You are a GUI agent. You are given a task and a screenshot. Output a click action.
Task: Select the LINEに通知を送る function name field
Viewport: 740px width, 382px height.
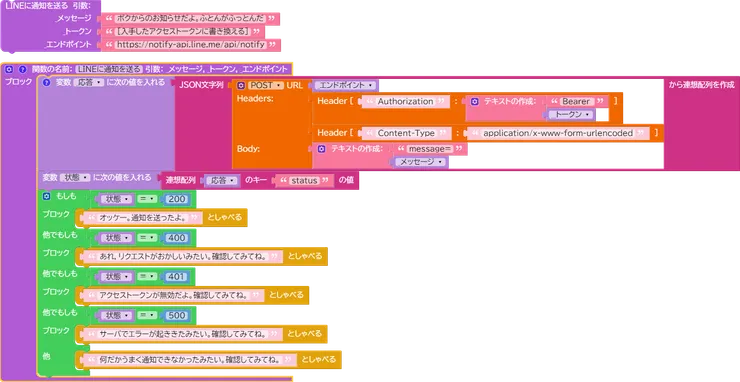109,69
